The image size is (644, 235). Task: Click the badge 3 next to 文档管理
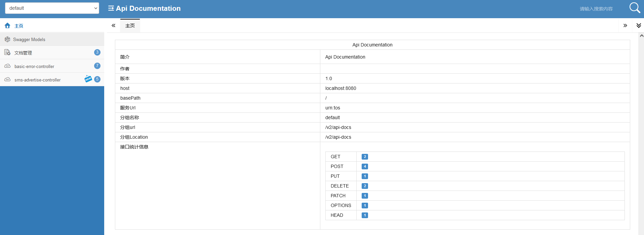(x=97, y=52)
